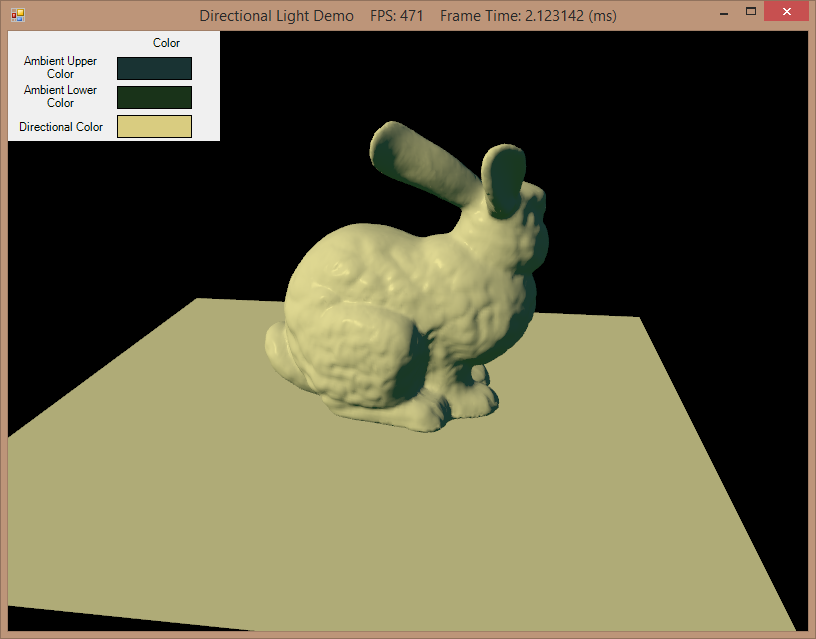Click the application icon in title bar
The image size is (816, 639).
tap(17, 15)
